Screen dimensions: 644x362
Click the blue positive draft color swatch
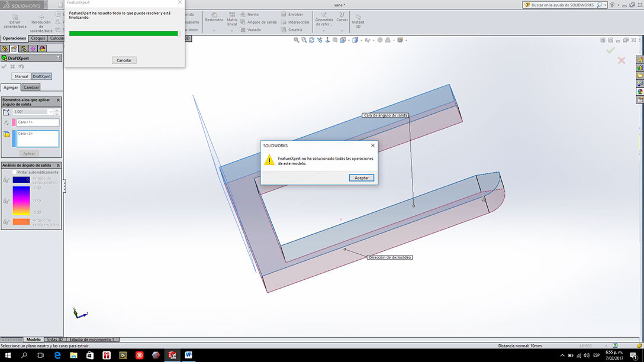pyautogui.click(x=21, y=180)
